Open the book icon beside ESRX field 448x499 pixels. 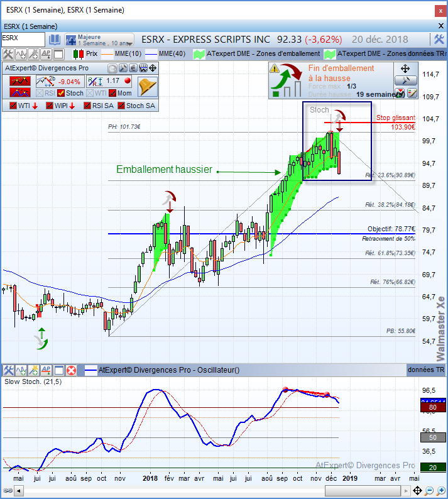pos(55,40)
